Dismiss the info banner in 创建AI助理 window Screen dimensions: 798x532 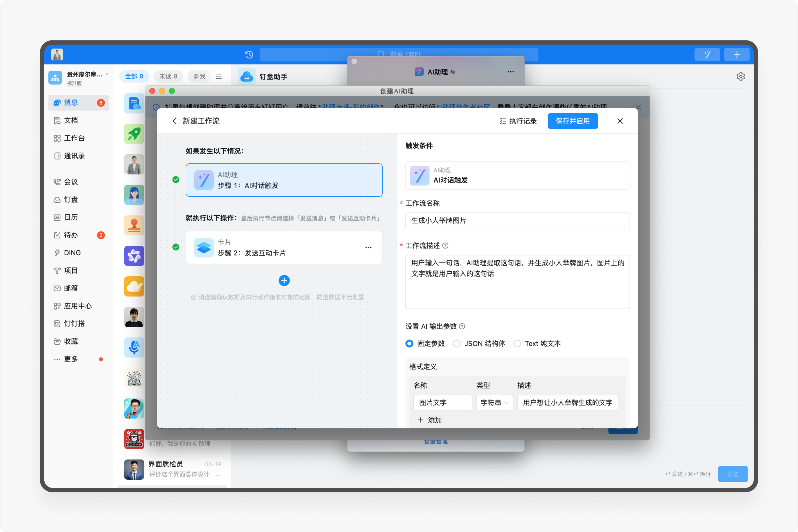[x=638, y=107]
